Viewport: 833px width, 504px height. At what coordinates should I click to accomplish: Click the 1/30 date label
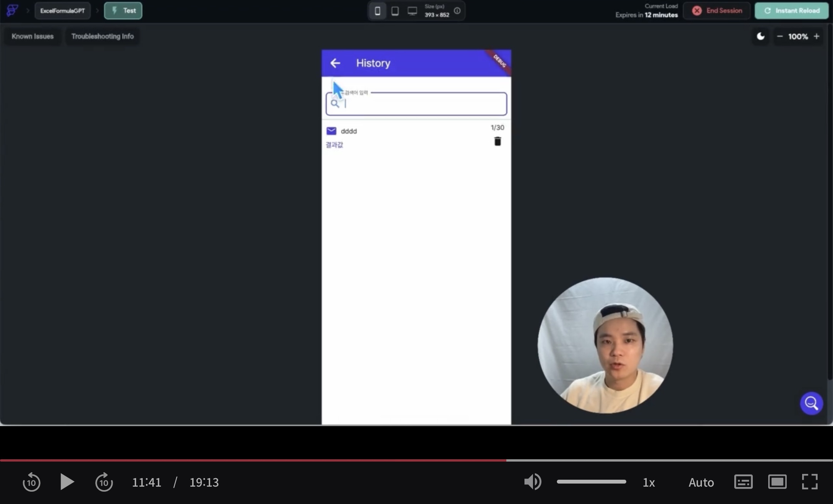click(497, 127)
